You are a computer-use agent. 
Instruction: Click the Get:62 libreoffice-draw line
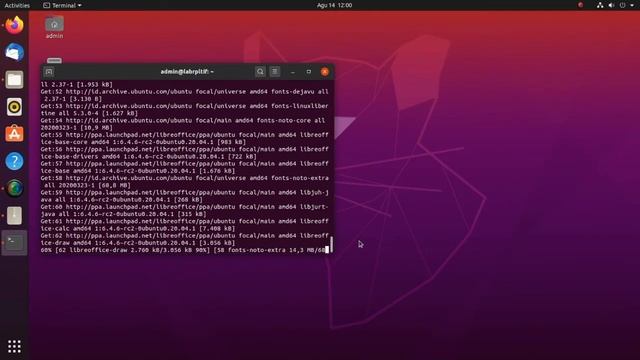(x=184, y=239)
